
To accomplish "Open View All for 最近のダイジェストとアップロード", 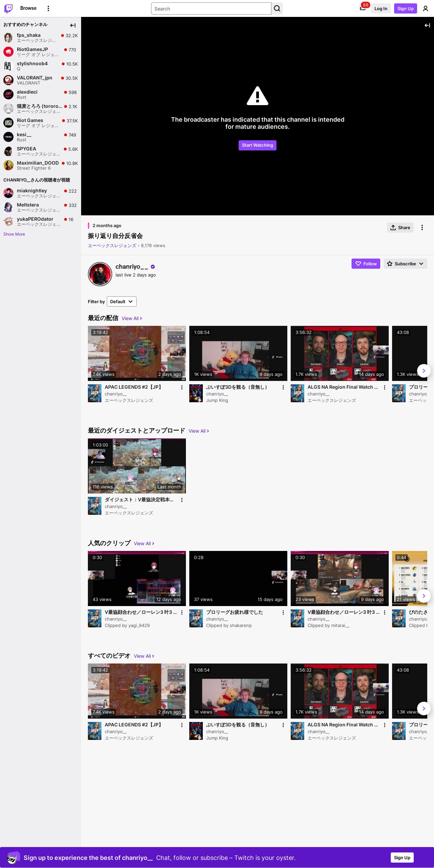I will point(199,431).
